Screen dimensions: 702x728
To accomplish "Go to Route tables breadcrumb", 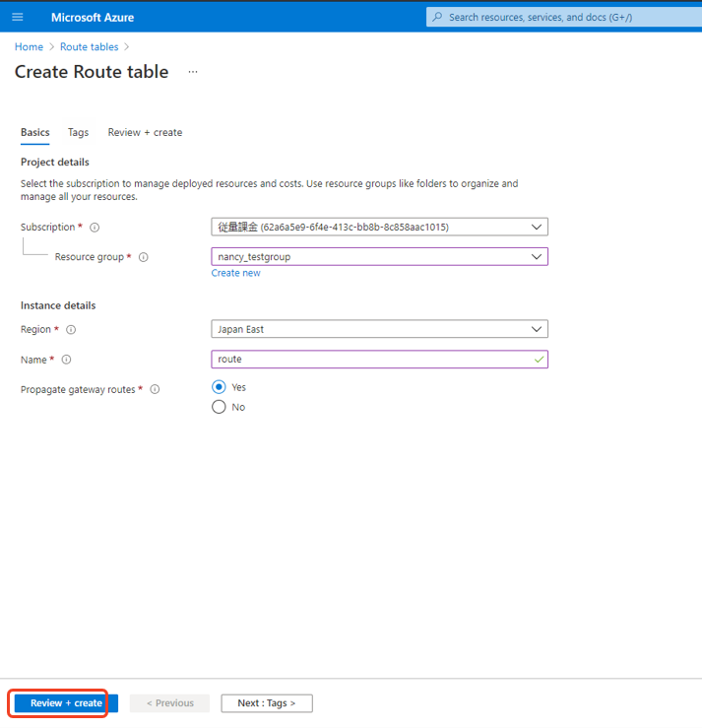I will [89, 47].
